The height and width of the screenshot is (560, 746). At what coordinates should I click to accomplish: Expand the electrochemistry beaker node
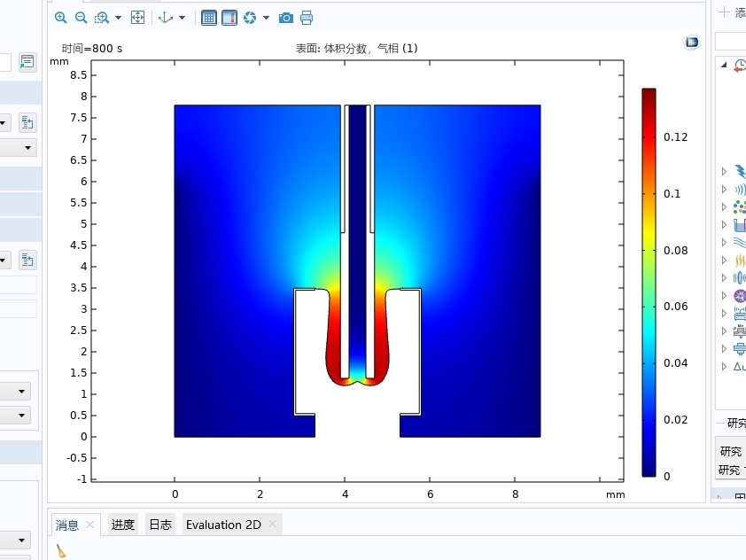(x=724, y=224)
